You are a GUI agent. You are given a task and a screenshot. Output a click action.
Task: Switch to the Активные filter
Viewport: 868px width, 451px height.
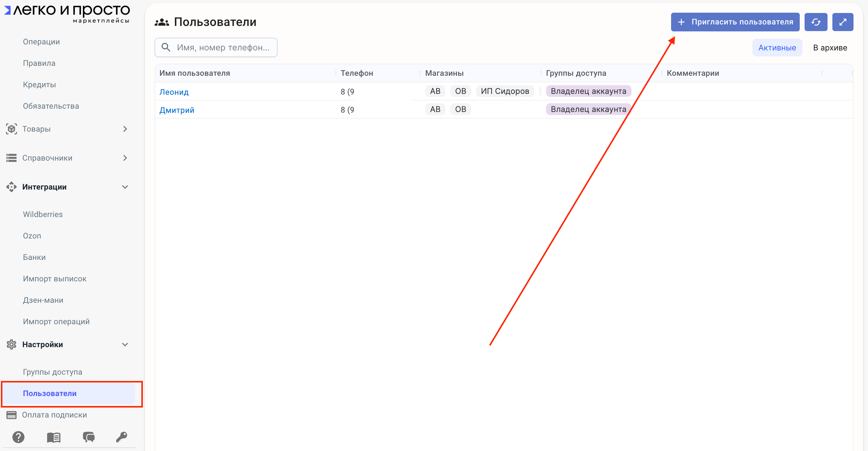(777, 48)
